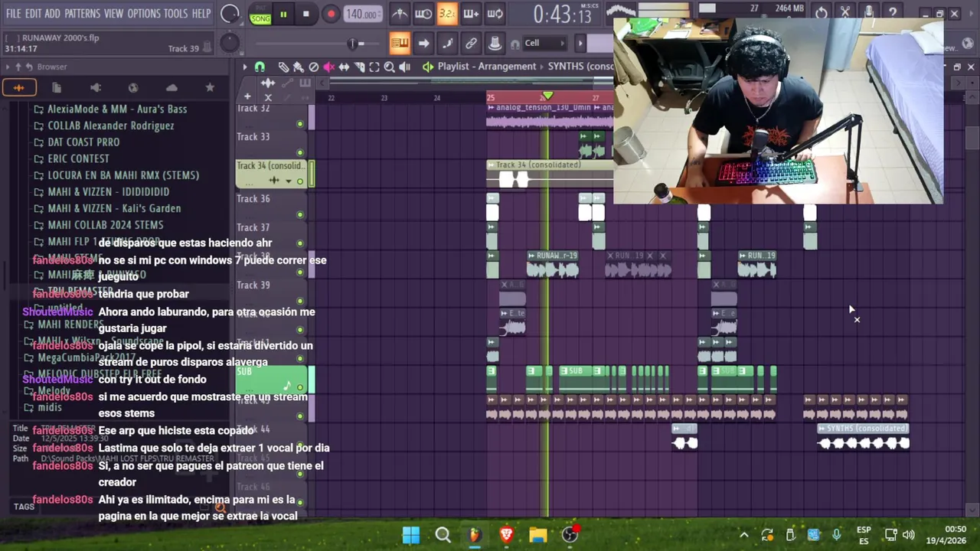Screen dimensions: 980x551
Task: Toggle the metronome icon
Action: (x=399, y=13)
